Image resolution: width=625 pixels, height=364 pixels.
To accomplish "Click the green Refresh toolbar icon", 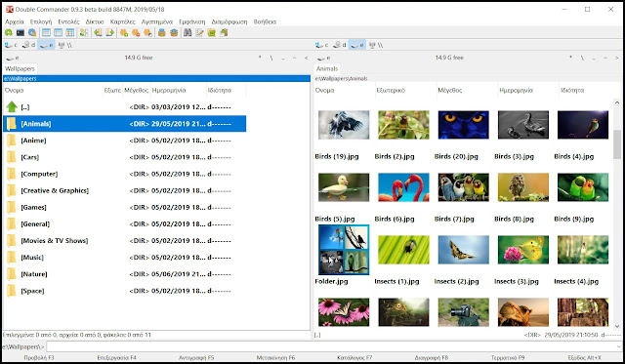I will (x=9, y=32).
